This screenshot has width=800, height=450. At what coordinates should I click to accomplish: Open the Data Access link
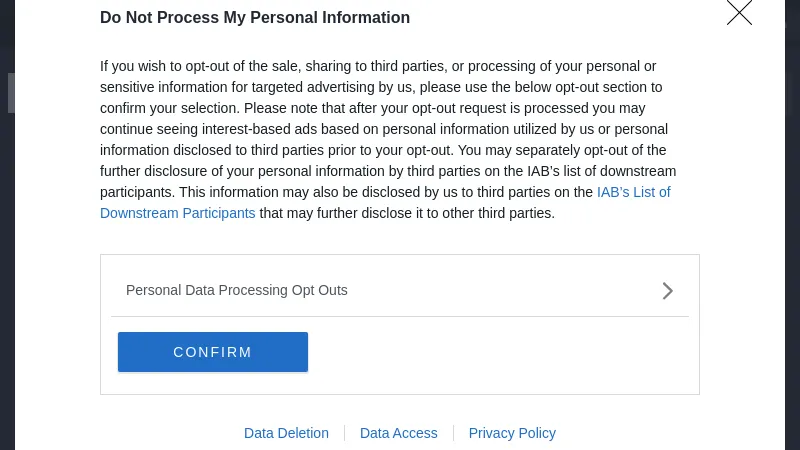click(x=398, y=433)
